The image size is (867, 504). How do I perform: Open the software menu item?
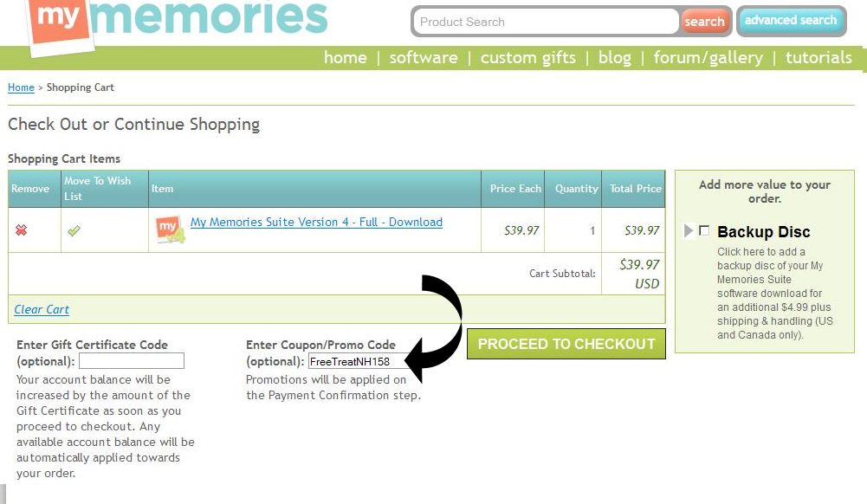424,58
